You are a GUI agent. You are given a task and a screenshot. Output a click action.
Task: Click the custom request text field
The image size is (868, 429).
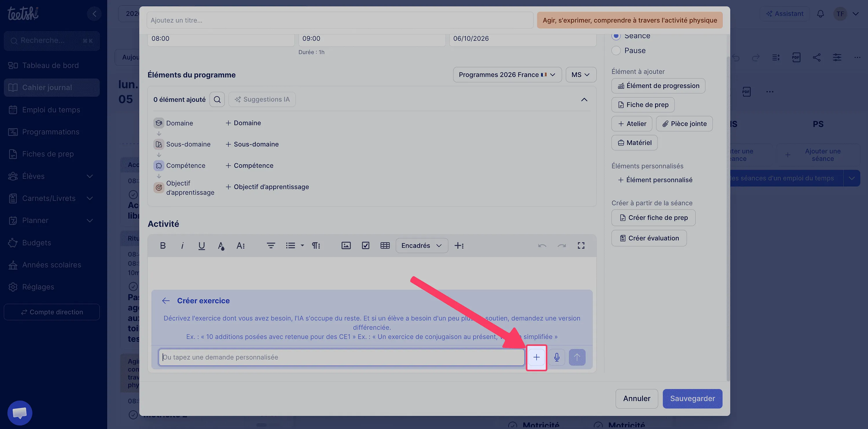coord(341,357)
